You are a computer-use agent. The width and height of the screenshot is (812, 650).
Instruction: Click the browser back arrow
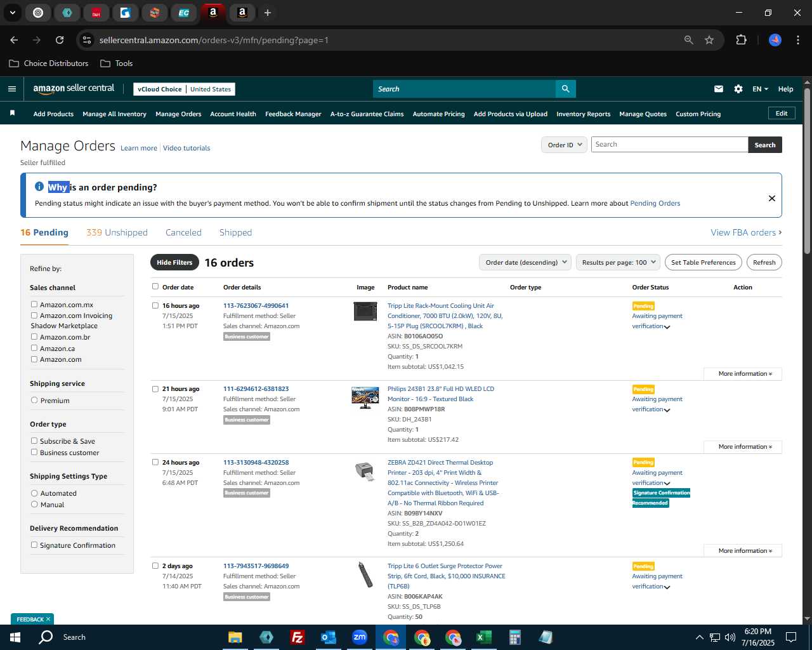(x=14, y=40)
